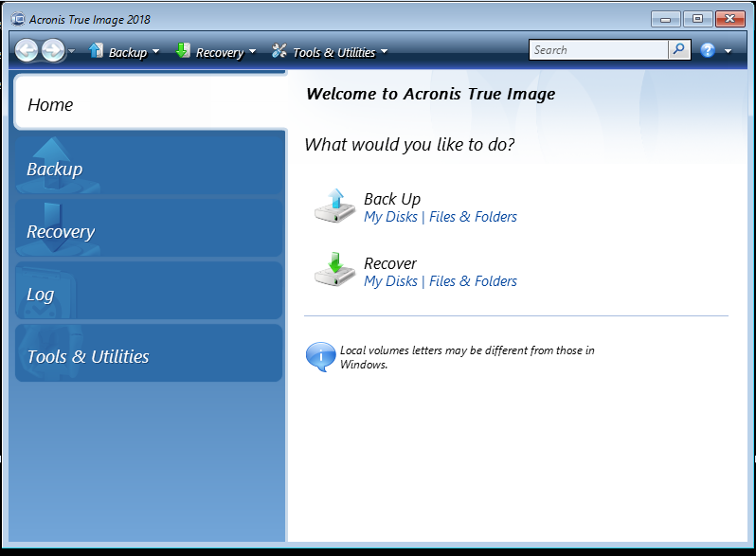
Task: Expand Tools & Utilities toolbar menu
Action: pyautogui.click(x=330, y=52)
